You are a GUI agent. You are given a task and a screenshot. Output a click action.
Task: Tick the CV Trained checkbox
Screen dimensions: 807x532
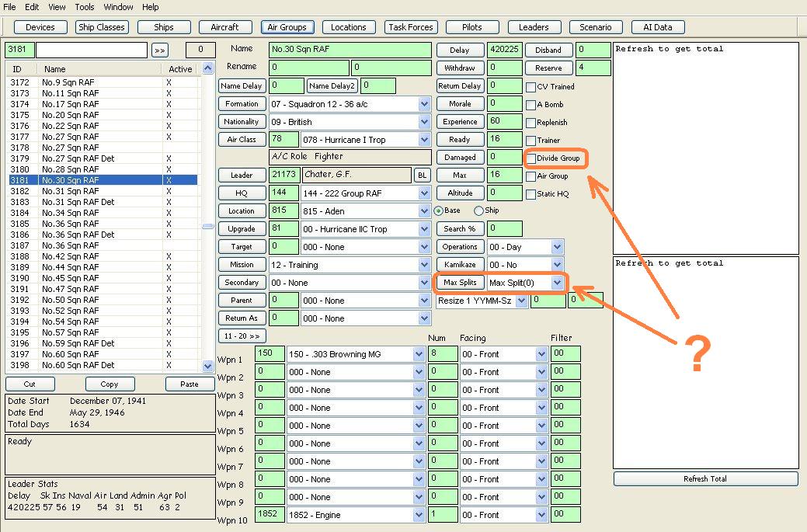pos(531,87)
